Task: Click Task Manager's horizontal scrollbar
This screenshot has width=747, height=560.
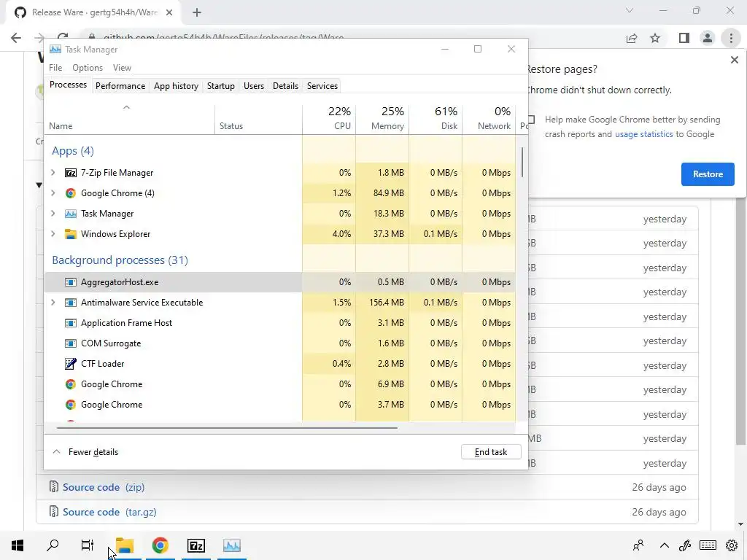Action: click(x=227, y=428)
